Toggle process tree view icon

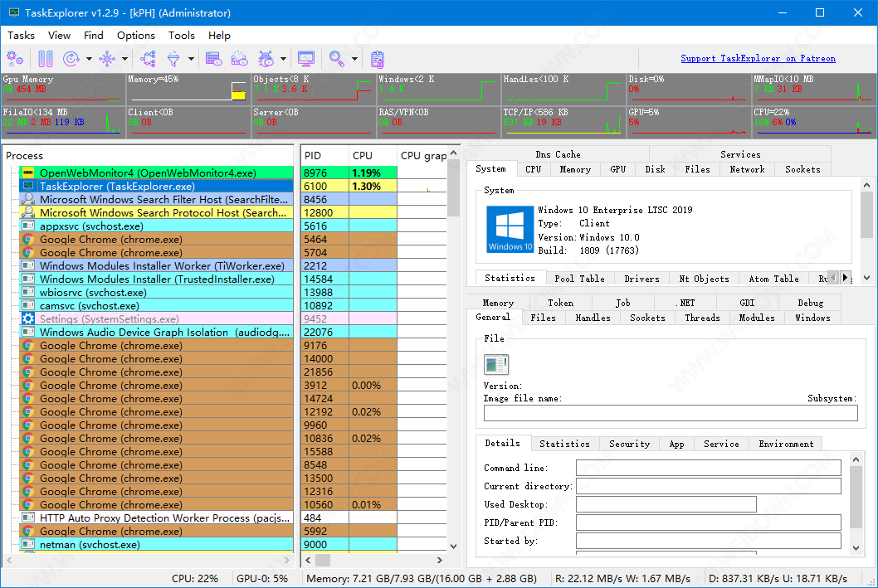point(148,58)
